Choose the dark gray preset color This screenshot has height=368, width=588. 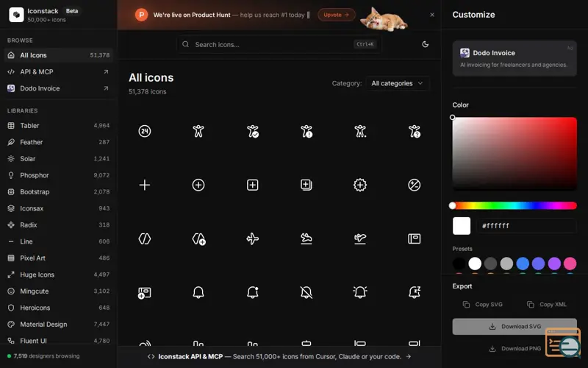pos(490,263)
